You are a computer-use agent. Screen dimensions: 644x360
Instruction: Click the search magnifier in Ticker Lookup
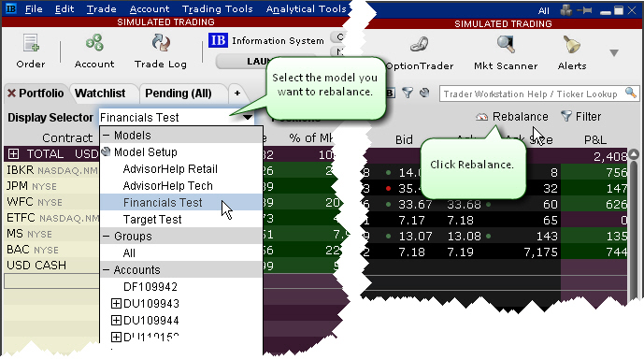[x=630, y=93]
